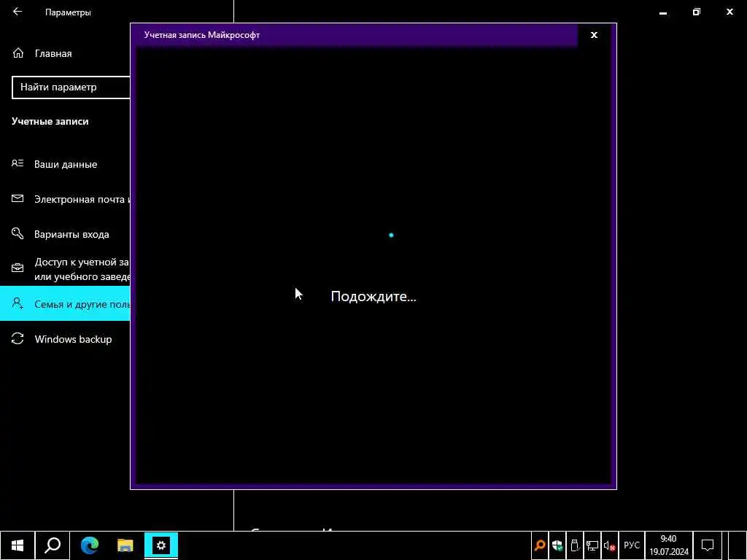Click the home icon next to Главная
Screen dimensions: 747x560
tap(18, 53)
